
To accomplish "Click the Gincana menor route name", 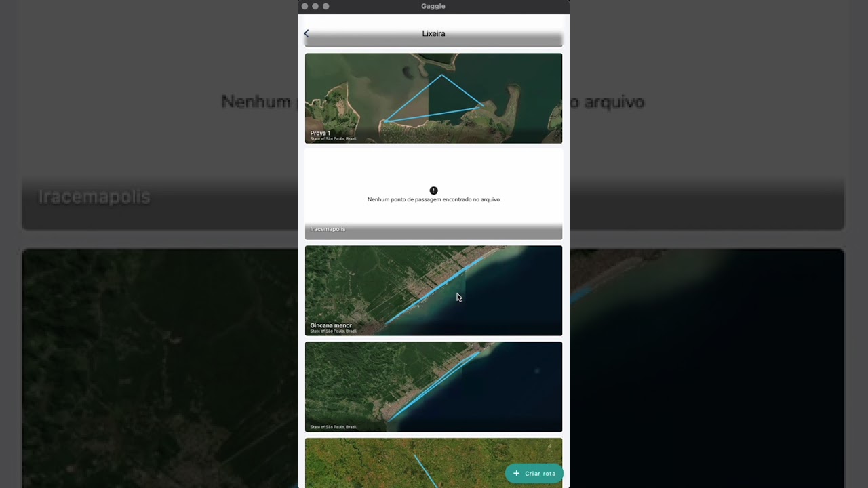I will (331, 325).
